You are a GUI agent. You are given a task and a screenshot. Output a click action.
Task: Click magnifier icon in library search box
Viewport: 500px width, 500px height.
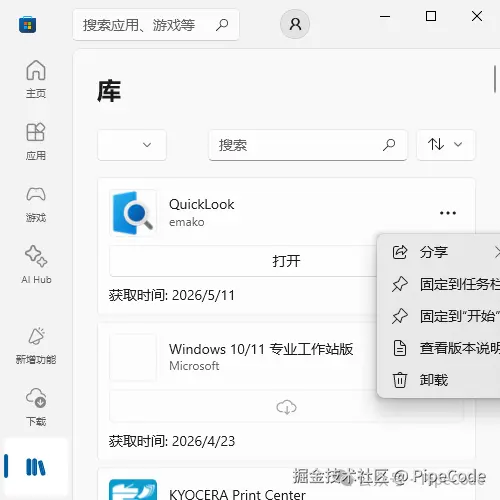(389, 145)
